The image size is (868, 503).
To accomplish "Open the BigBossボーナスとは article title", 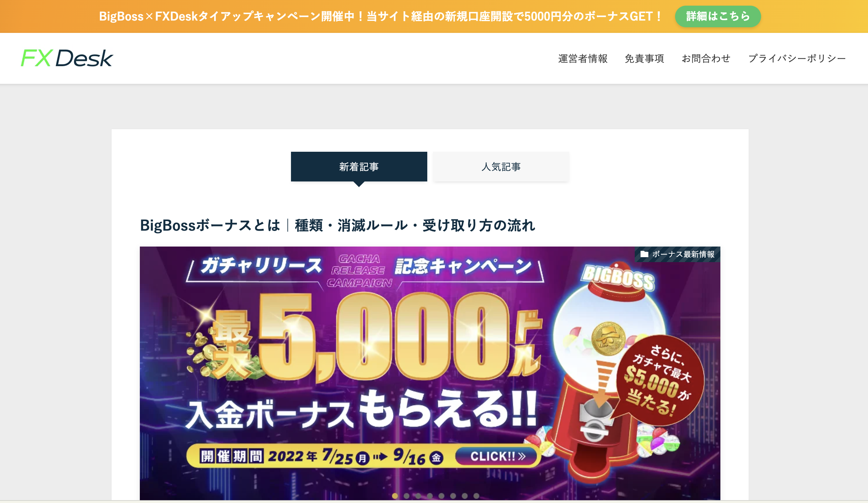I will pyautogui.click(x=338, y=225).
